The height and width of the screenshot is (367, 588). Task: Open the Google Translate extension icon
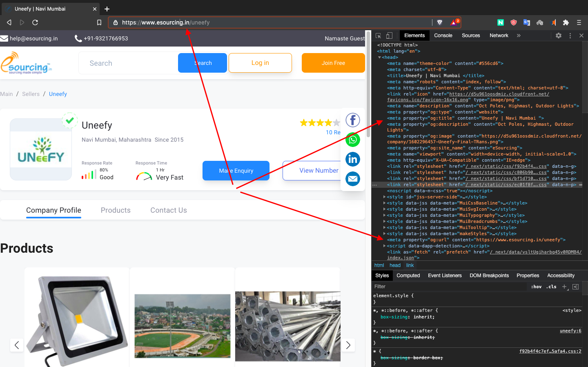(527, 22)
